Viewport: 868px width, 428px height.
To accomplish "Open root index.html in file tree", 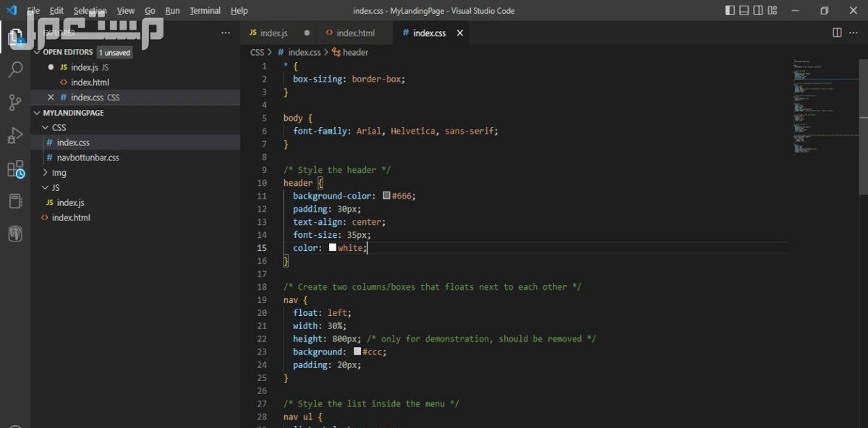I will click(x=135, y=218).
